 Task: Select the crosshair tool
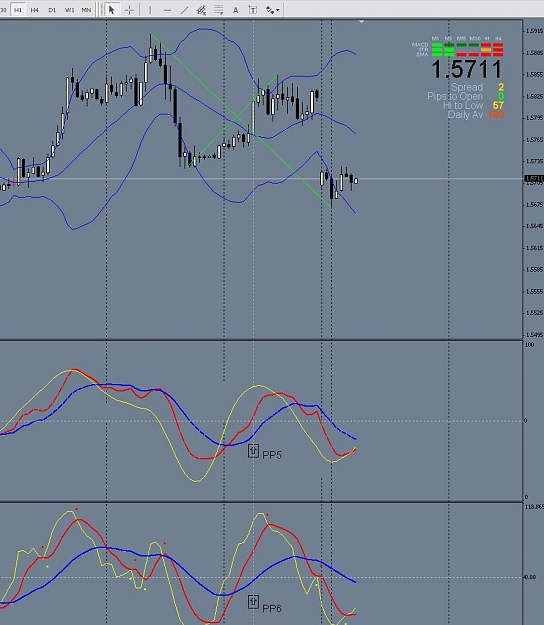click(x=129, y=10)
